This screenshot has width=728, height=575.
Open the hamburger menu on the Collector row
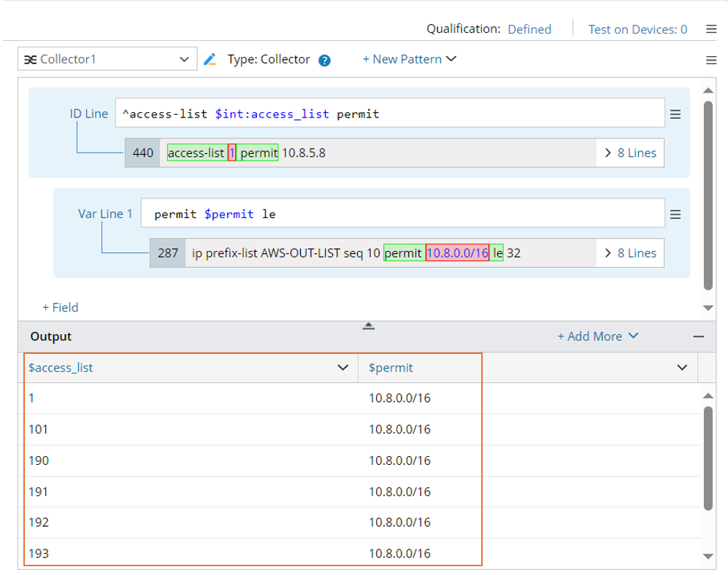click(x=711, y=60)
